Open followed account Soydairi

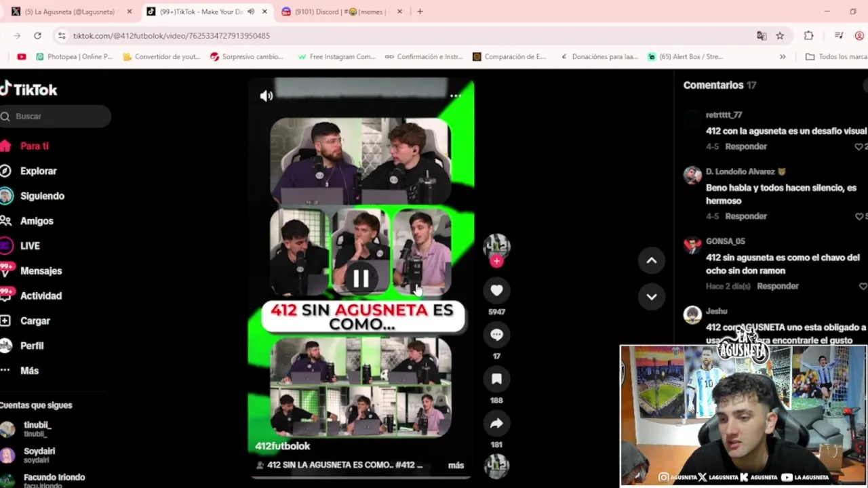tap(39, 455)
